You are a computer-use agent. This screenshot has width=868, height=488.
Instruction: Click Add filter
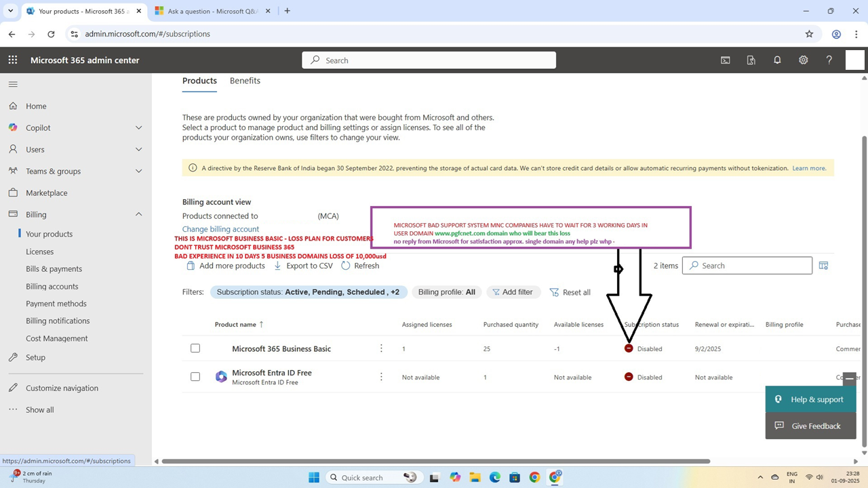pyautogui.click(x=512, y=292)
